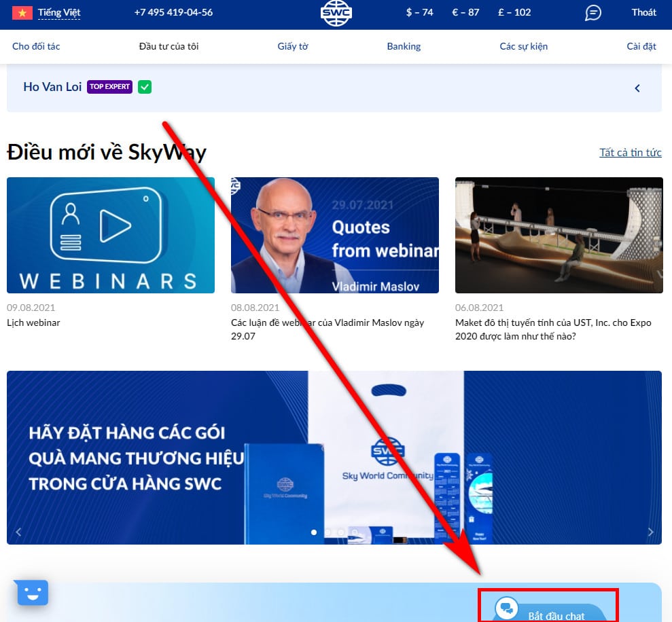The height and width of the screenshot is (622, 672).
Task: Log out via the Thoát link
Action: 643,12
